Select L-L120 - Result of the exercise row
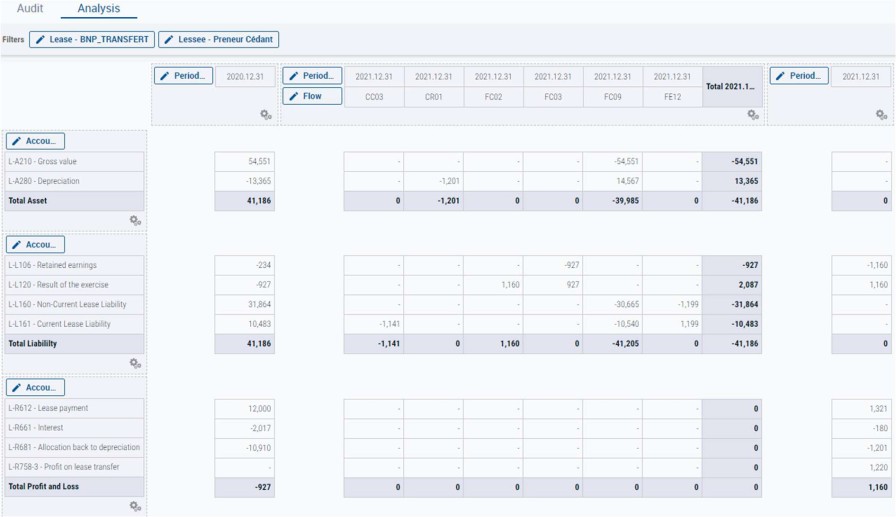The width and height of the screenshot is (896, 517). pyautogui.click(x=74, y=284)
